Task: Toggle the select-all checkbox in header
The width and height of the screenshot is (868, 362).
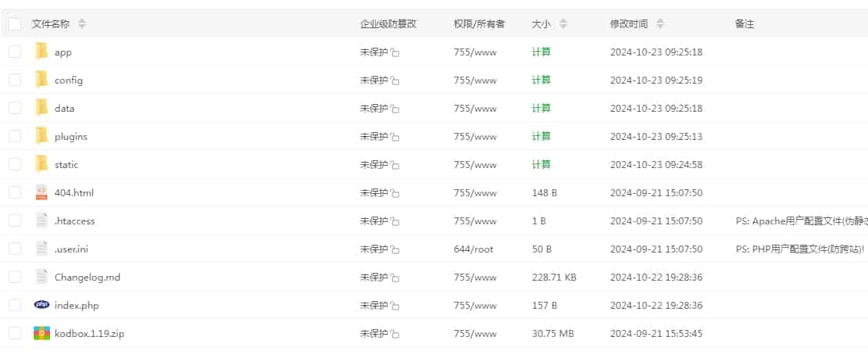Action: click(x=15, y=24)
